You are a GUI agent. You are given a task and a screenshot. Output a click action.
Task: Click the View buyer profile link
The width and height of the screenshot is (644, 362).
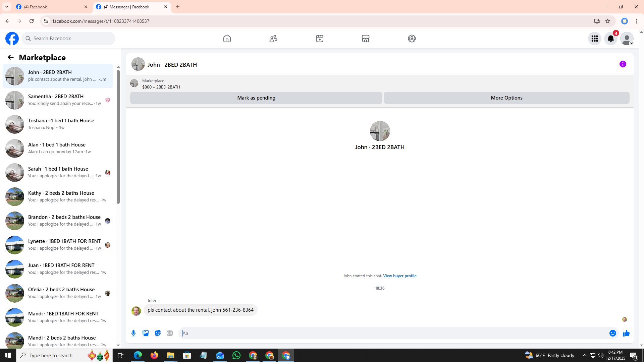point(399,276)
